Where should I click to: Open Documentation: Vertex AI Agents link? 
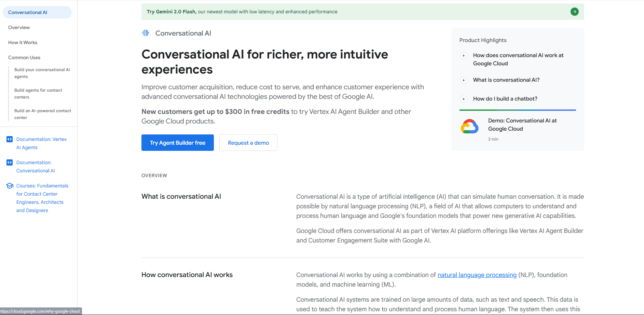[41, 143]
